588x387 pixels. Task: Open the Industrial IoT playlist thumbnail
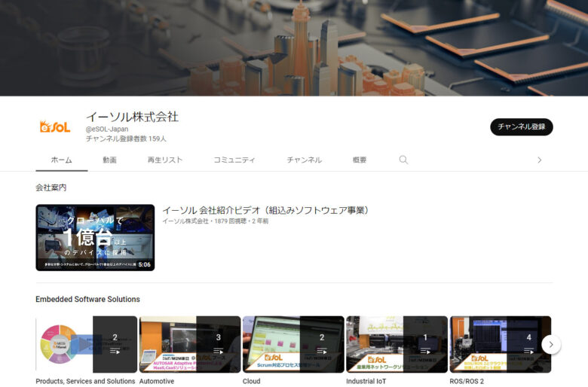(397, 344)
